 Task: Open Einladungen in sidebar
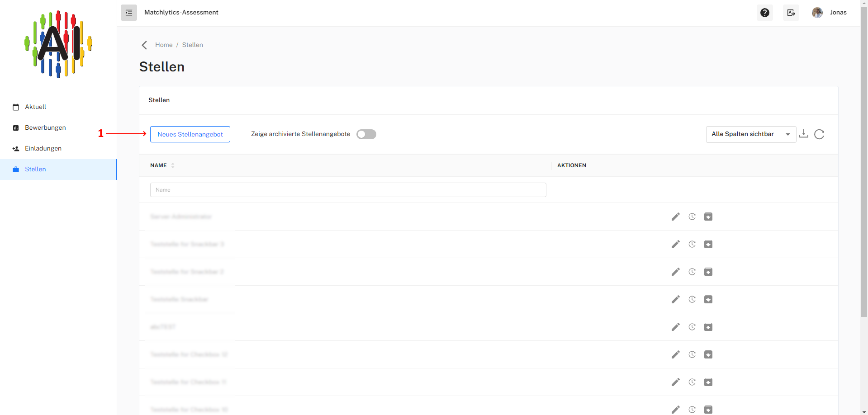(58, 149)
